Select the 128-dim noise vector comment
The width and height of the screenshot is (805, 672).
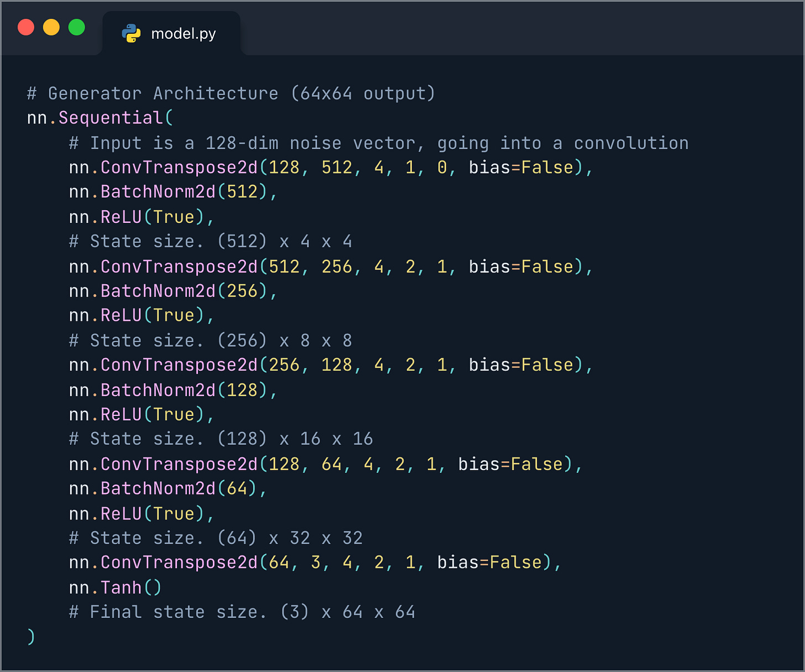click(378, 143)
